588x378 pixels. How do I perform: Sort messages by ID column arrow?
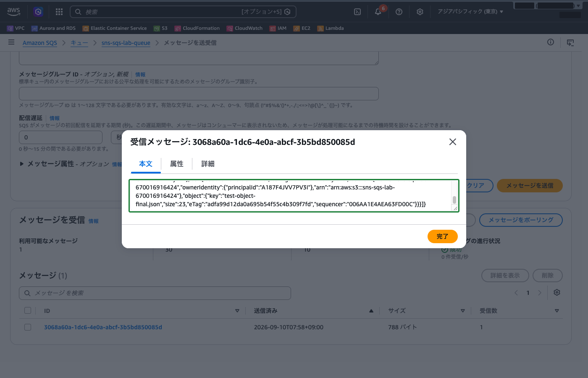coord(237,311)
